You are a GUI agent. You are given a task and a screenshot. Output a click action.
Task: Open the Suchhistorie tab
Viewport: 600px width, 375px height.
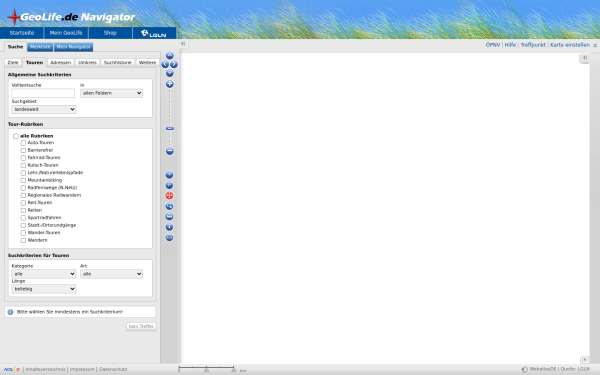pyautogui.click(x=117, y=62)
